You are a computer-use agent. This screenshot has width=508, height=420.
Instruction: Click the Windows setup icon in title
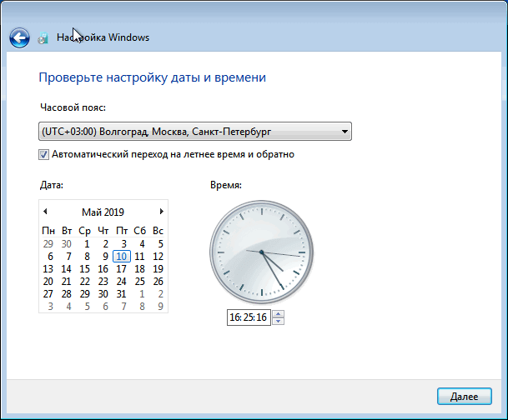tap(43, 37)
